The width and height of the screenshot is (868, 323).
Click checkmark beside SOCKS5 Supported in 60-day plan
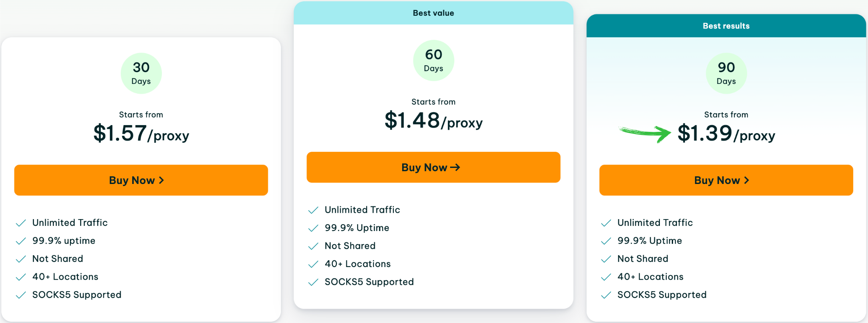pyautogui.click(x=313, y=282)
